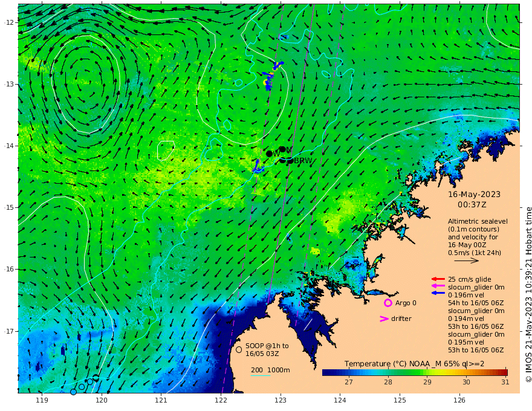Click the latitude axis label -12
The image size is (532, 411).
8,22
